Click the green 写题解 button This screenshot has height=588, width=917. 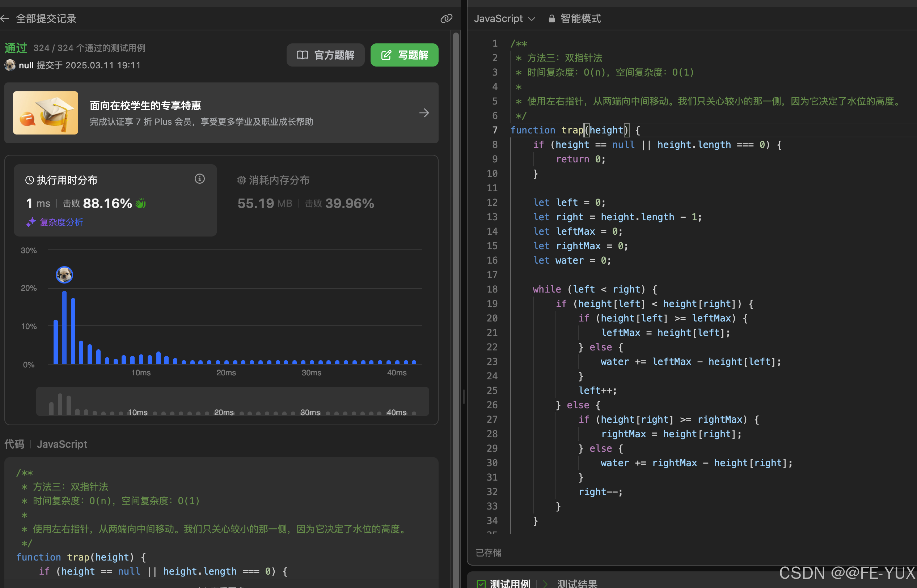click(x=404, y=55)
